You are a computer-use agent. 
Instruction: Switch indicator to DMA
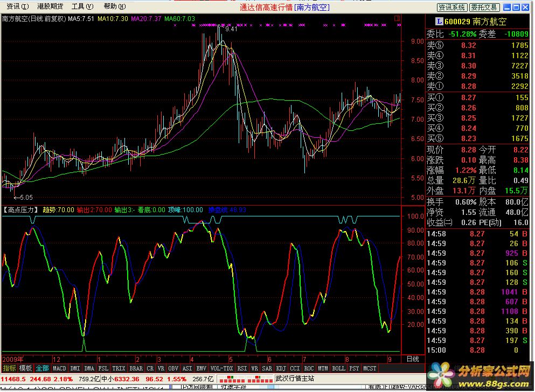coord(89,368)
